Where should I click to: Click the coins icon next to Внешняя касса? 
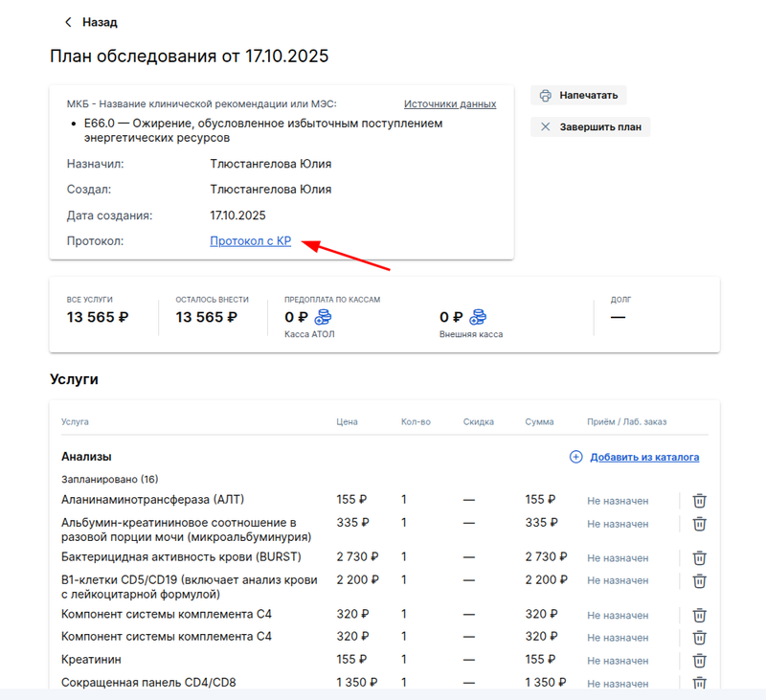tap(478, 316)
